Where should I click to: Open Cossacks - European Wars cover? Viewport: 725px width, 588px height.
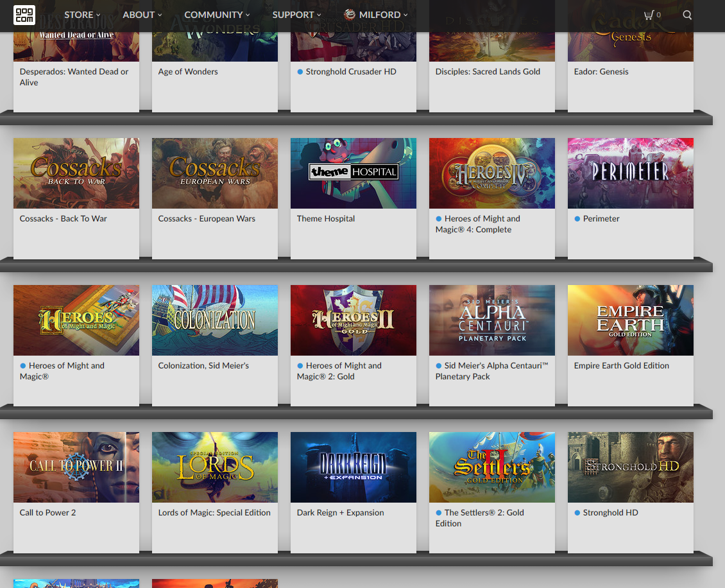pyautogui.click(x=215, y=173)
